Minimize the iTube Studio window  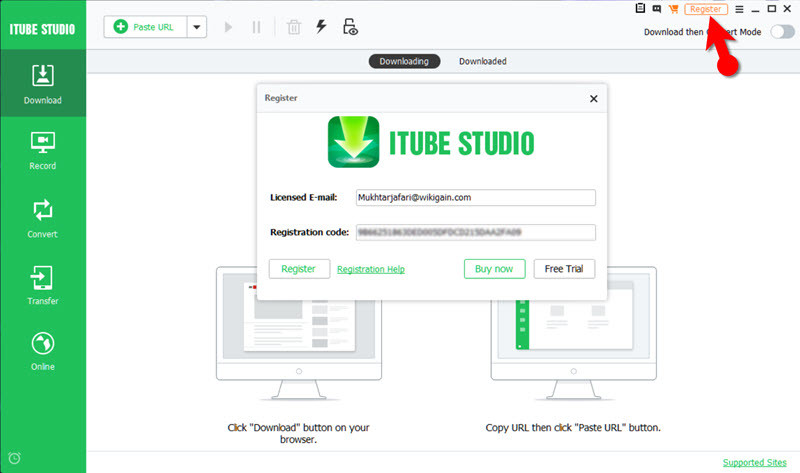point(756,9)
